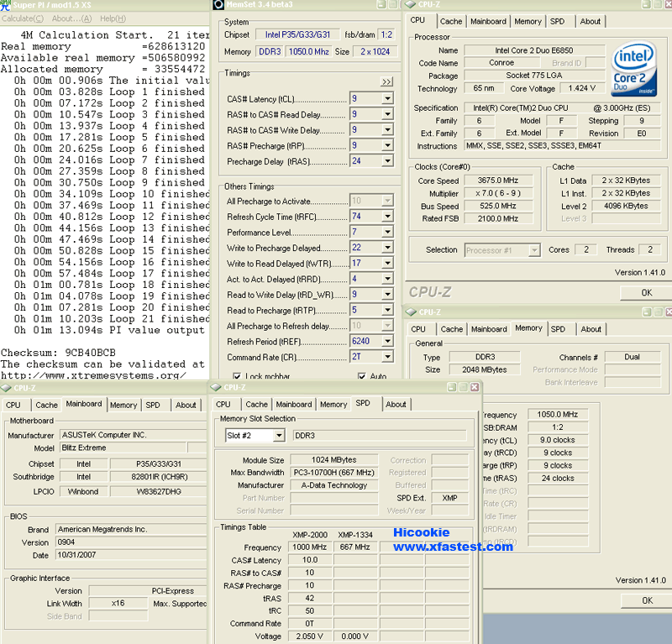The width and height of the screenshot is (672, 644).
Task: Open the Help menu in Super PI
Action: [x=113, y=18]
